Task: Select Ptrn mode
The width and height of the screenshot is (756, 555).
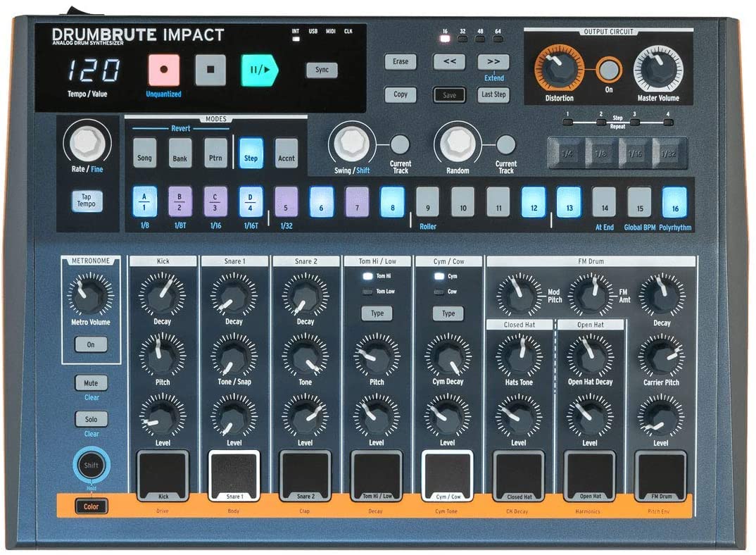Action: point(215,154)
